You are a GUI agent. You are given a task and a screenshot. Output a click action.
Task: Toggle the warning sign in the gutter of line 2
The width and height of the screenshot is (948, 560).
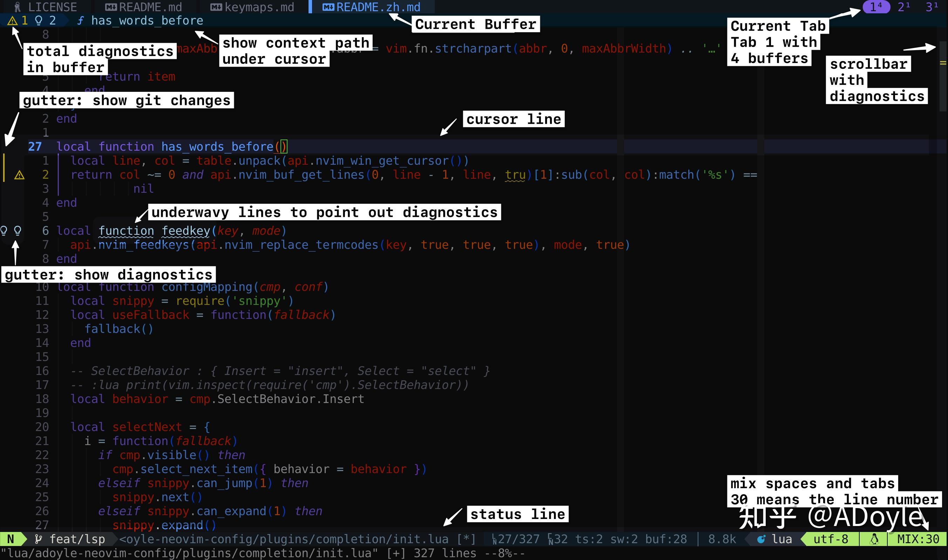coord(19,175)
